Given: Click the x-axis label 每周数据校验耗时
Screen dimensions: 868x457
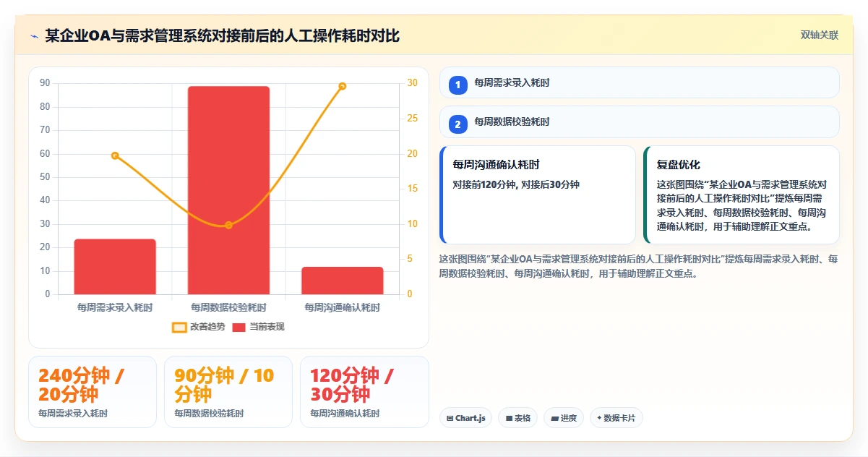Looking at the screenshot, I should click(228, 307).
